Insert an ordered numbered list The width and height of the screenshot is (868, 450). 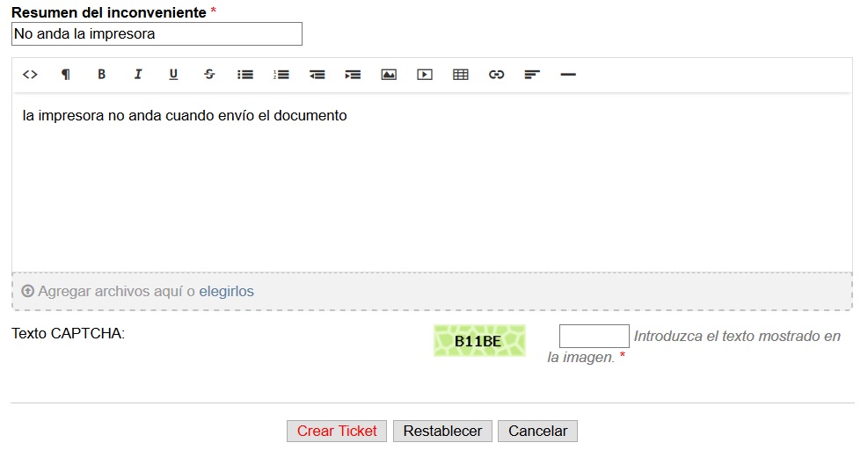[x=281, y=75]
